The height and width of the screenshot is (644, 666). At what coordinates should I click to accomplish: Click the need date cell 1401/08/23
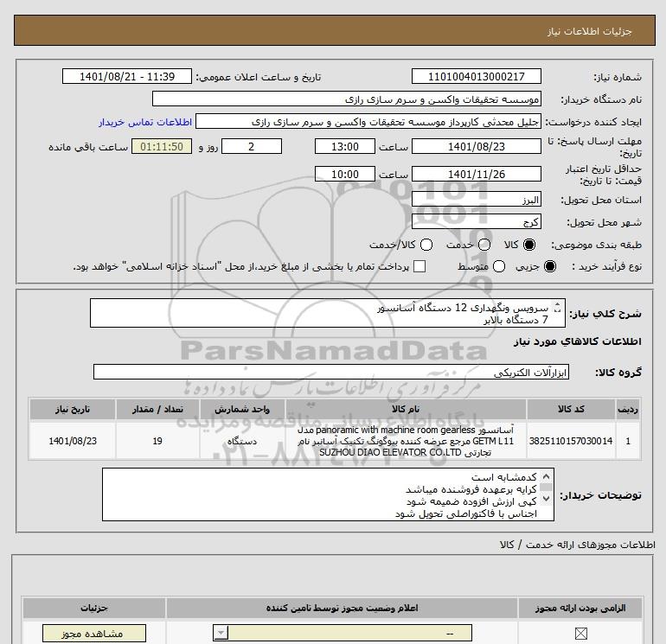click(73, 441)
